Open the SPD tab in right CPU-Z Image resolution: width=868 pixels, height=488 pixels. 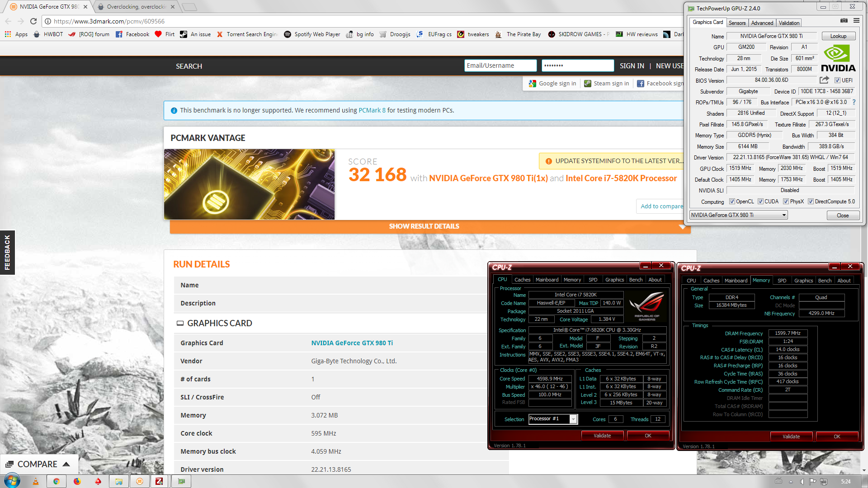[x=782, y=281]
